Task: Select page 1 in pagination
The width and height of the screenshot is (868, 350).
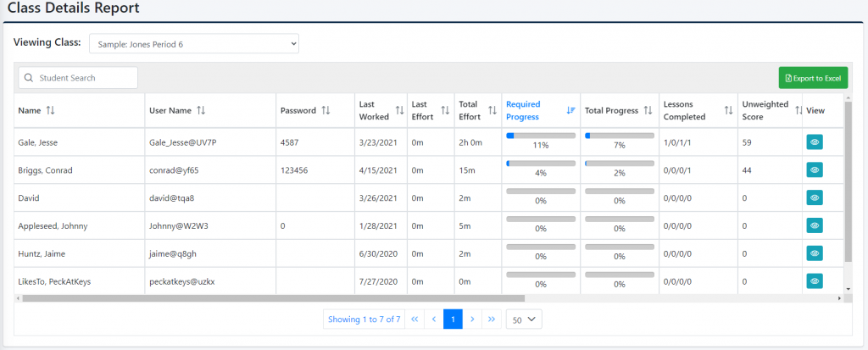Action: pyautogui.click(x=453, y=319)
